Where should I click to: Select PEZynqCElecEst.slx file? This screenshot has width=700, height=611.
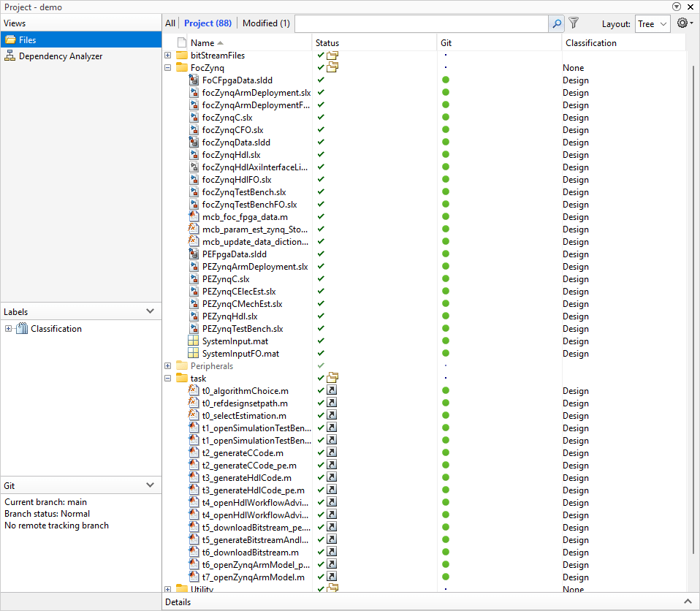[x=239, y=291]
